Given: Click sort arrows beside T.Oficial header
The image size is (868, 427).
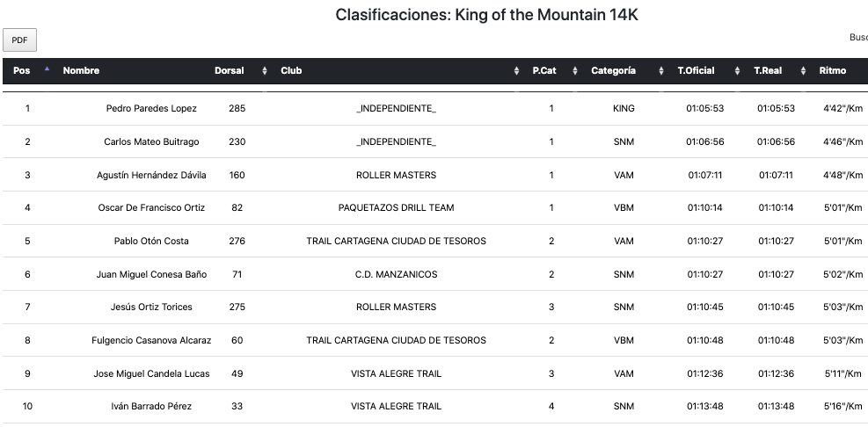Looking at the screenshot, I should (x=737, y=71).
